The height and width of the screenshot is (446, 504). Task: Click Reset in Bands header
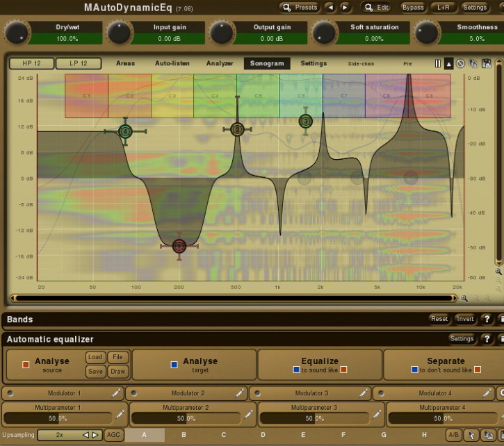click(x=439, y=319)
